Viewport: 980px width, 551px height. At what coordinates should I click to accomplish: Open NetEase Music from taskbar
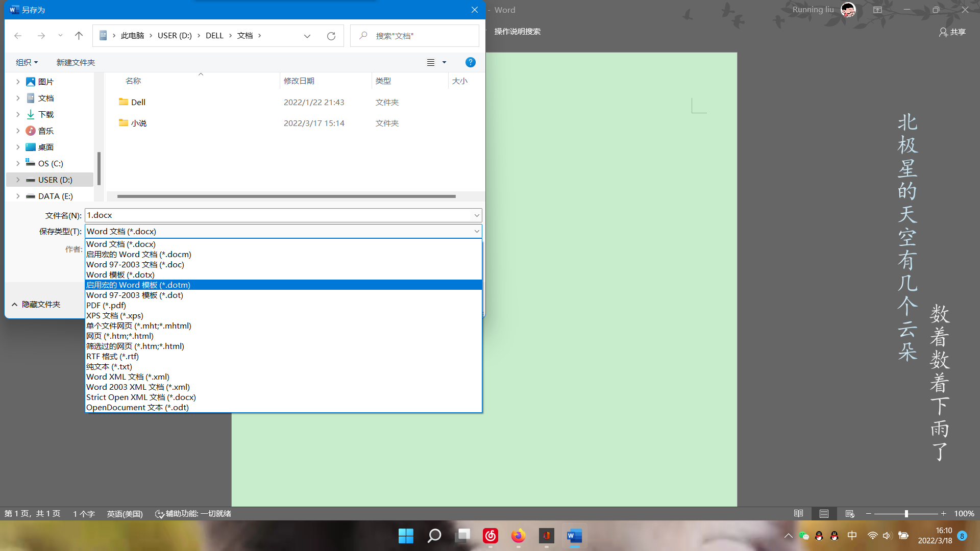click(x=490, y=536)
